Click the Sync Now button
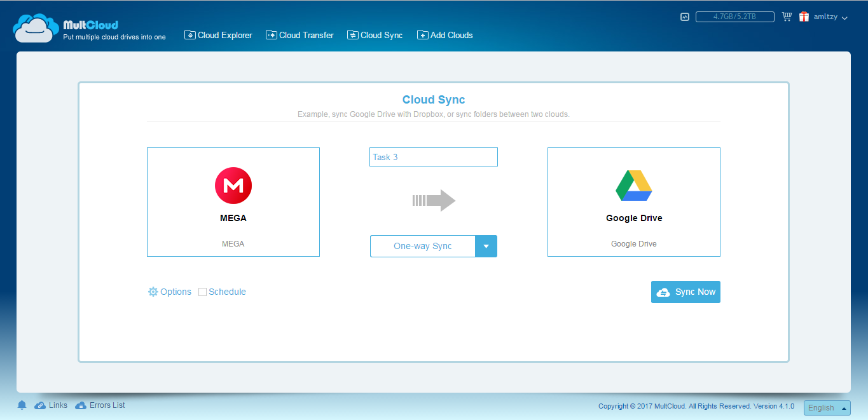This screenshot has width=868, height=420. [x=685, y=292]
